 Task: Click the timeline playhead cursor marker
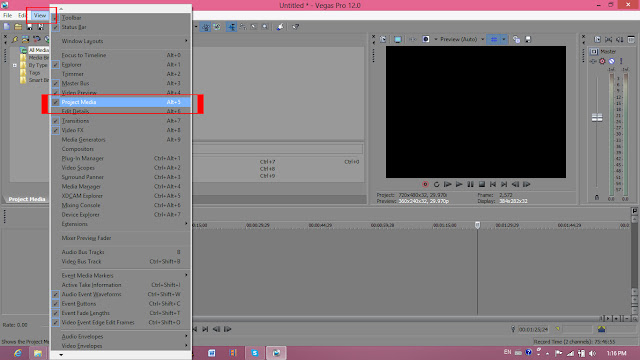click(477, 225)
